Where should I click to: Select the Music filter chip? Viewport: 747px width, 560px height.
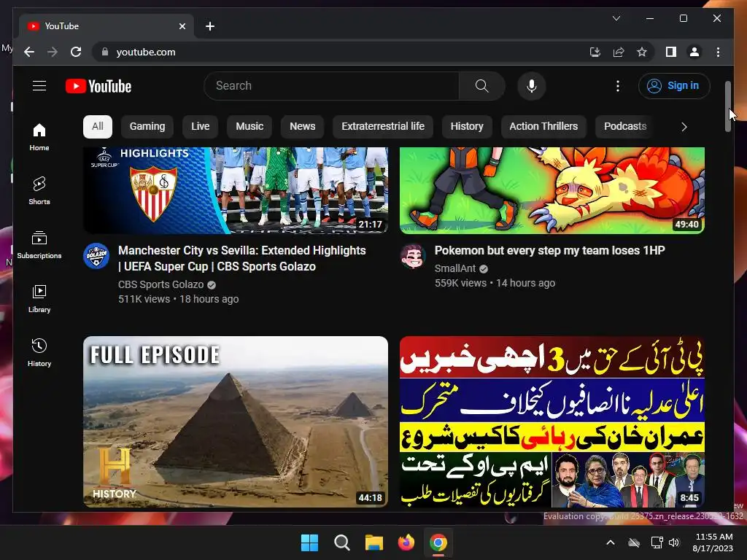point(249,127)
